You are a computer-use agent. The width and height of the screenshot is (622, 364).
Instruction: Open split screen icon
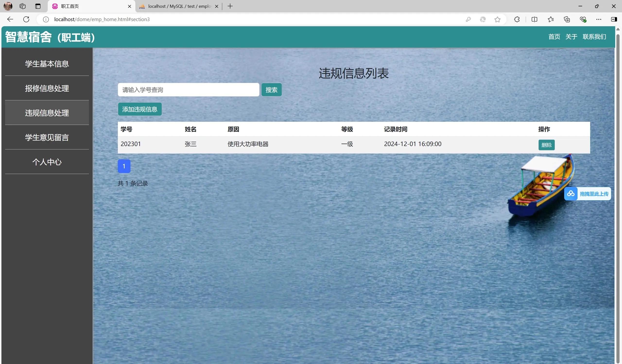(534, 19)
